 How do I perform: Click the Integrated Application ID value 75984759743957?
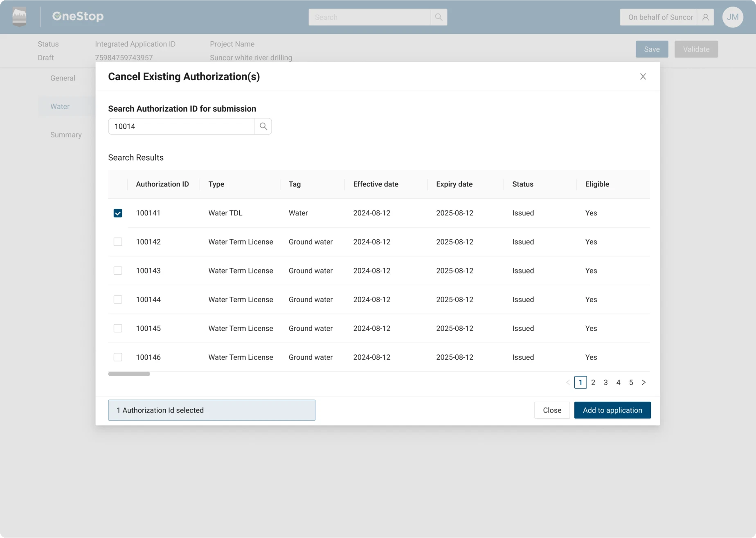[x=124, y=58]
